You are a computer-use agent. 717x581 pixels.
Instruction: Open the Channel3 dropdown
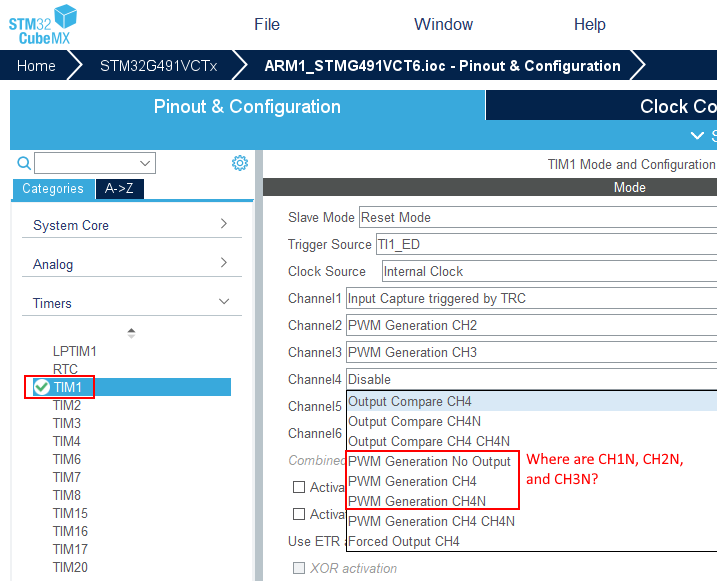click(x=531, y=352)
